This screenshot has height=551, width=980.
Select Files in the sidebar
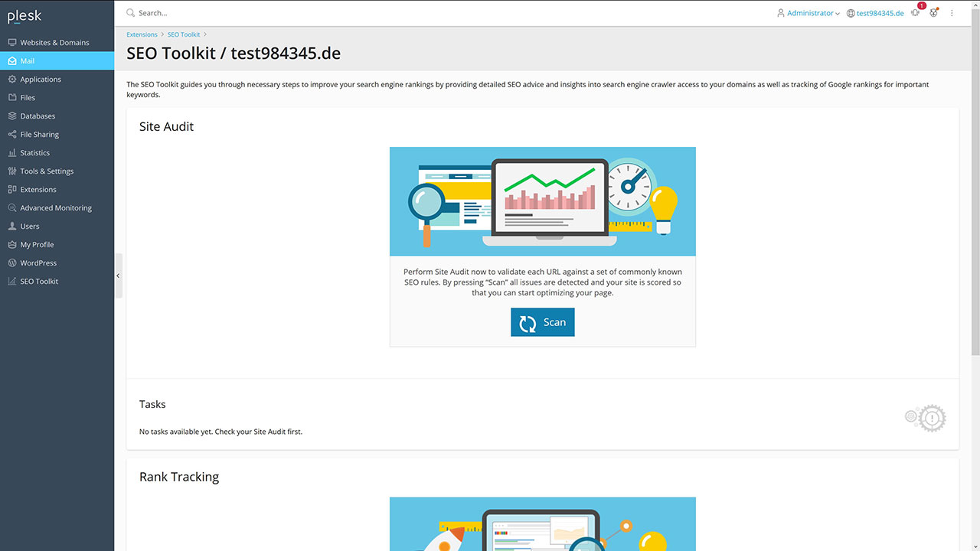tap(57, 98)
